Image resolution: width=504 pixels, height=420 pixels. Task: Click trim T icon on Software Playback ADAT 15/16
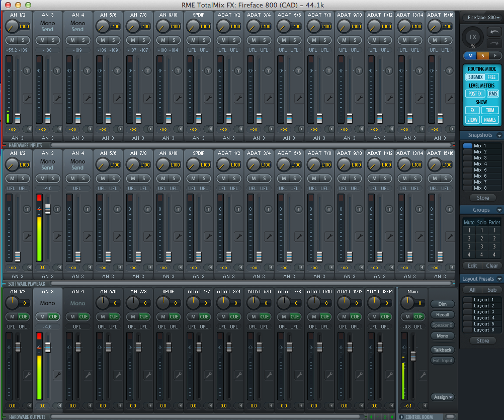tap(450, 209)
